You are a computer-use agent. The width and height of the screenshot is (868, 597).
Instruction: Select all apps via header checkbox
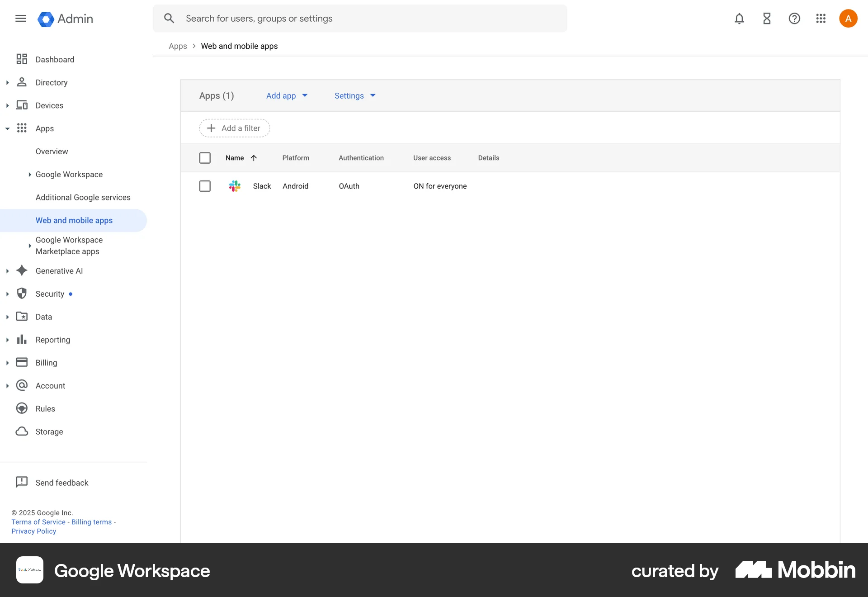coord(205,158)
